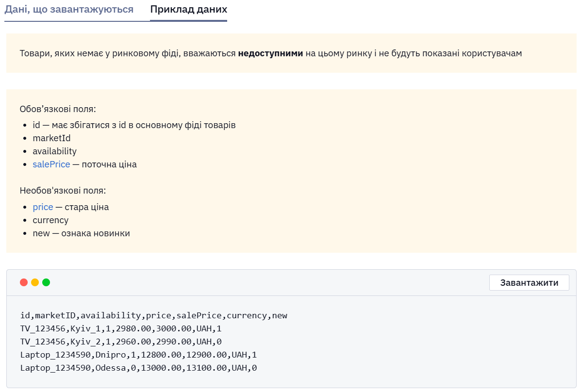Viewport: 581px width, 392px height.
Task: Click the "new — ознака новинки" item
Action: point(81,233)
